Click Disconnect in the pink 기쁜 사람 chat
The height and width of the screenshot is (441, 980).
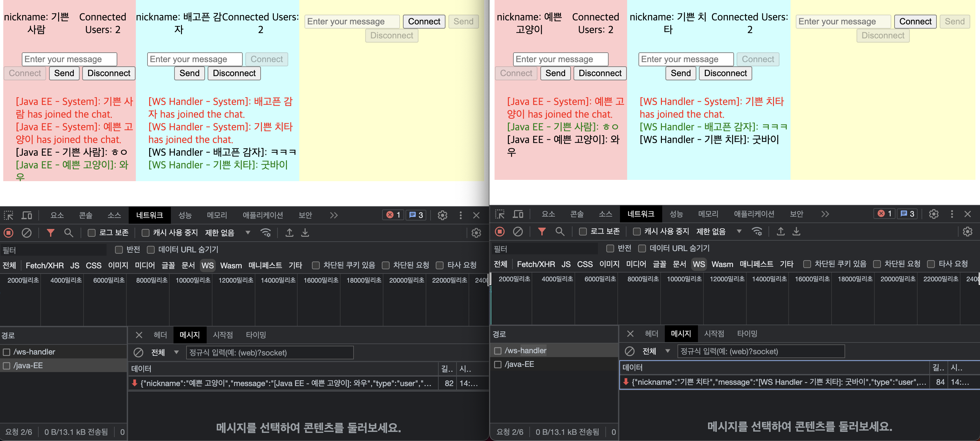(109, 73)
